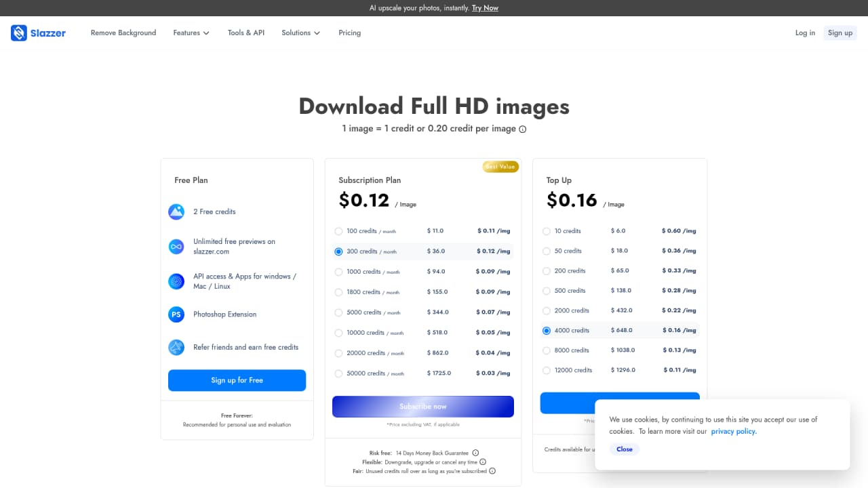Click Sign up for Free button
The image size is (868, 488).
pos(237,380)
